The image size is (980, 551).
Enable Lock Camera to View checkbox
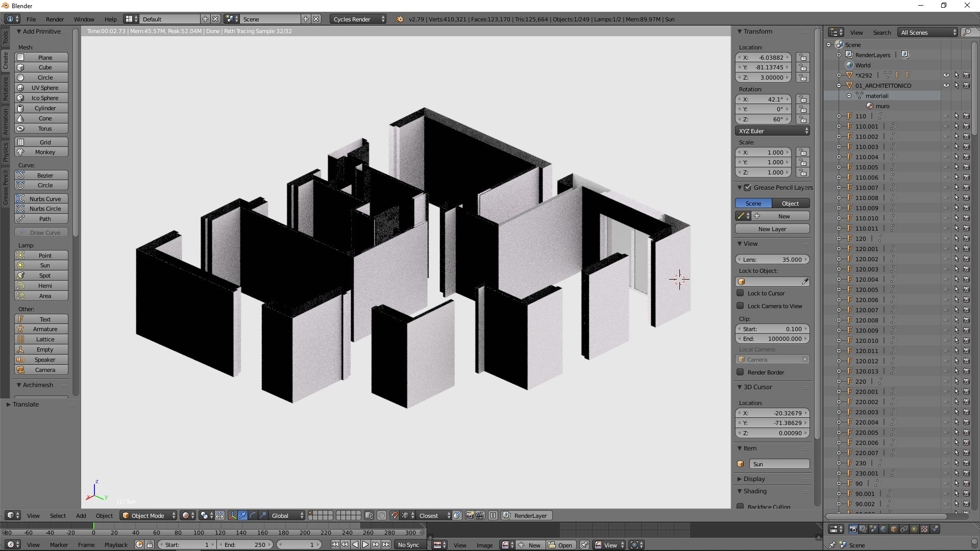click(740, 306)
